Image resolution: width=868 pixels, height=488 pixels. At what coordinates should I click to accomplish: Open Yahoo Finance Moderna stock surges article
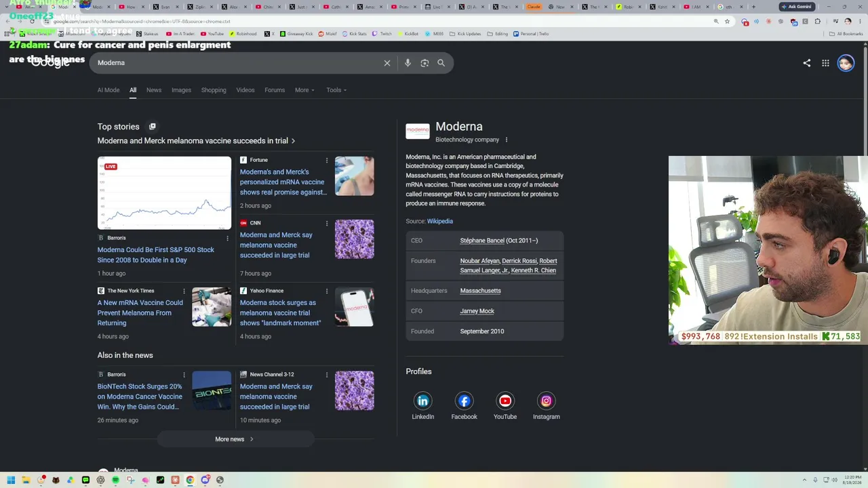[280, 313]
